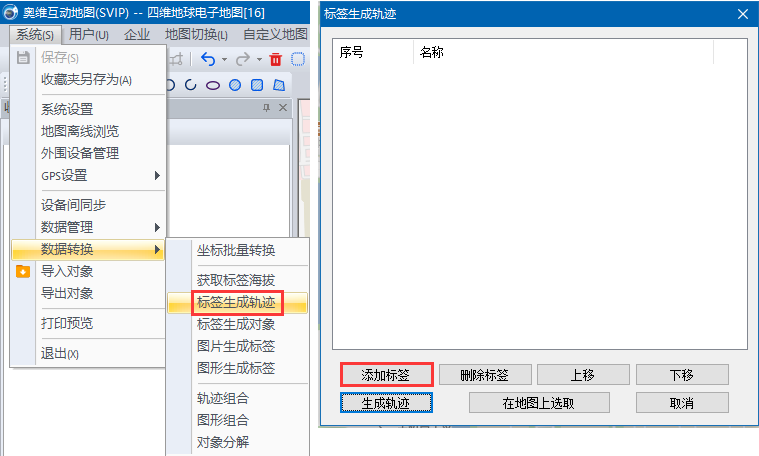Select 标签生成对象 submenu item
Image resolution: width=759 pixels, height=456 pixels.
pyautogui.click(x=238, y=324)
